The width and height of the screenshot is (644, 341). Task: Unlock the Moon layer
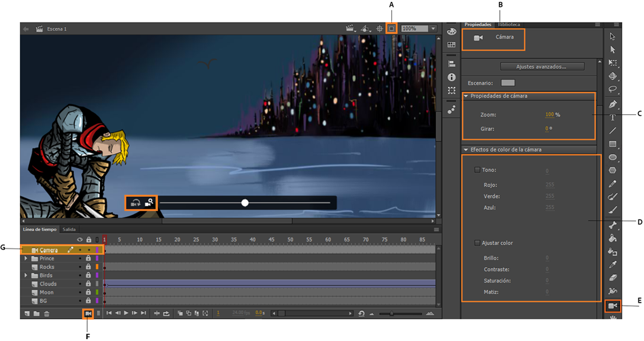[88, 292]
